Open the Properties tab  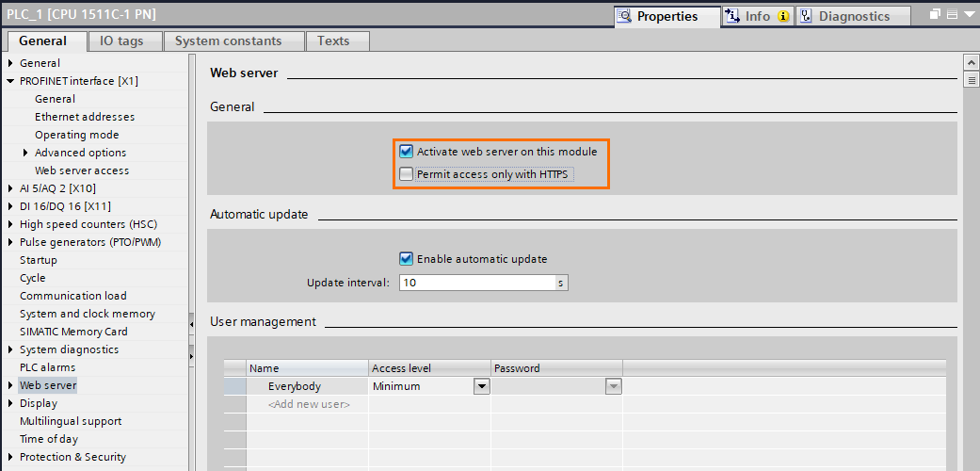tap(667, 16)
